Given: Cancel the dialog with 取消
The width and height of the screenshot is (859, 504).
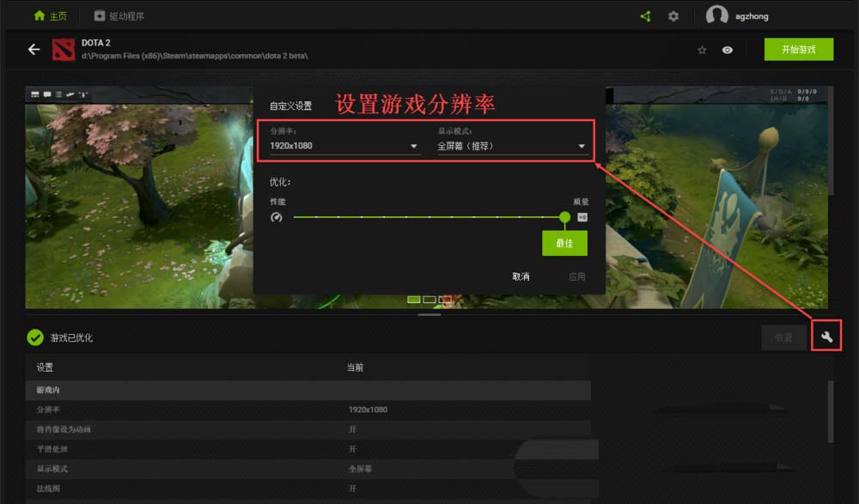Looking at the screenshot, I should 521,276.
